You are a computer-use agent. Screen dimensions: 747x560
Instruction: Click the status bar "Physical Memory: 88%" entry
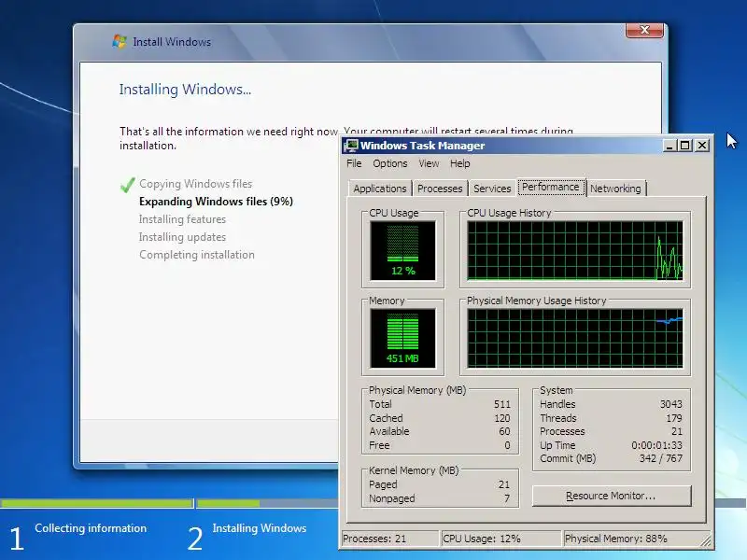tap(634, 539)
